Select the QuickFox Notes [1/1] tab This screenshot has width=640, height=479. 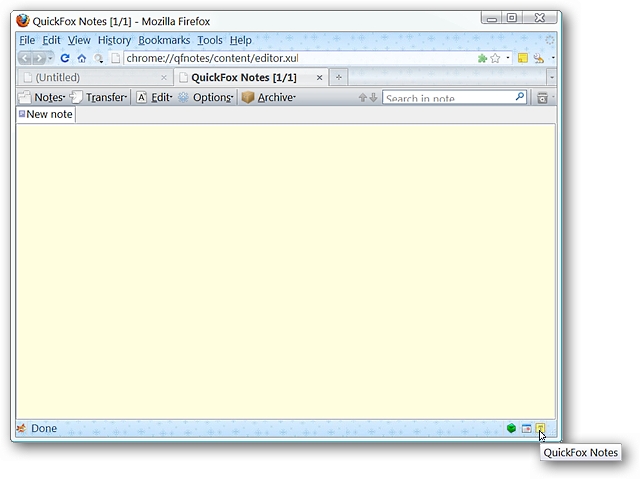(251, 77)
